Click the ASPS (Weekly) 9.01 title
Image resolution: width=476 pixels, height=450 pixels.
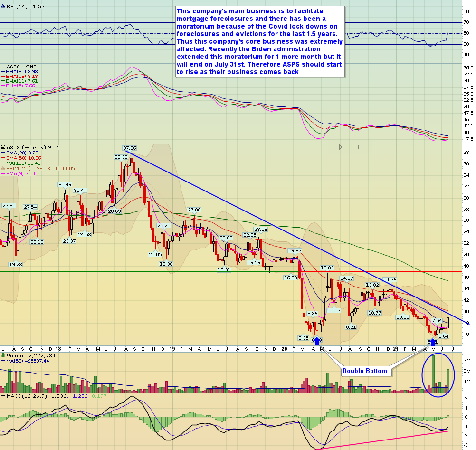coord(33,148)
